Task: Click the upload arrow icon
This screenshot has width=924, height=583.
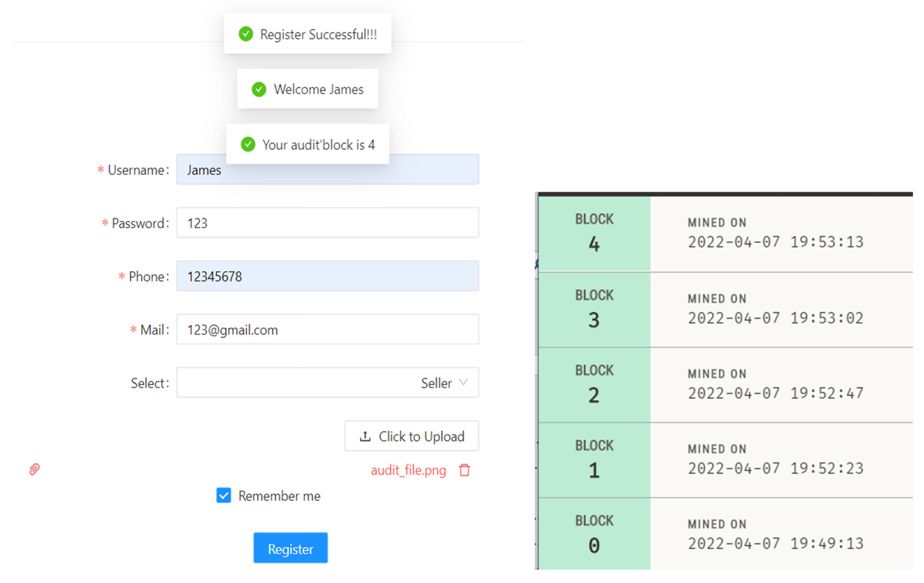Action: (365, 436)
